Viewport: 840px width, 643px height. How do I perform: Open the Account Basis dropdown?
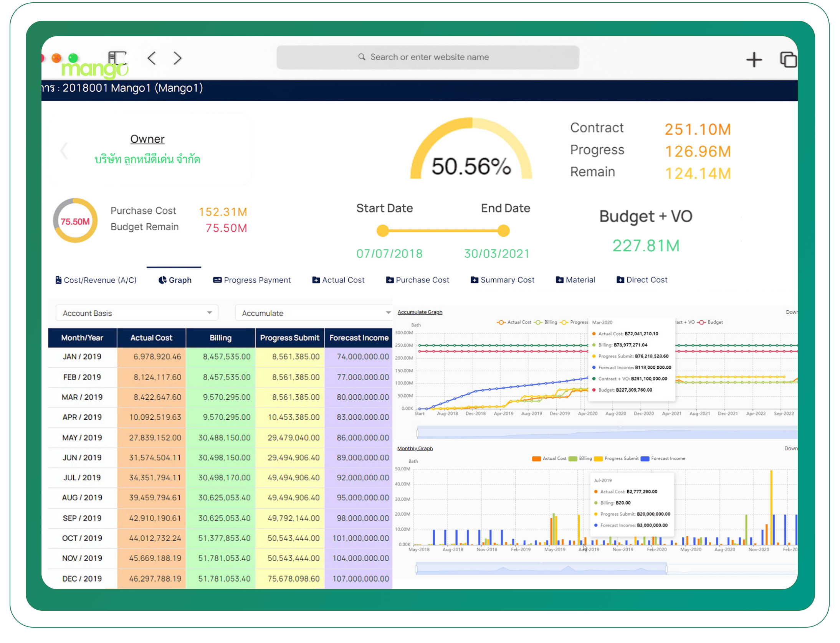137,313
